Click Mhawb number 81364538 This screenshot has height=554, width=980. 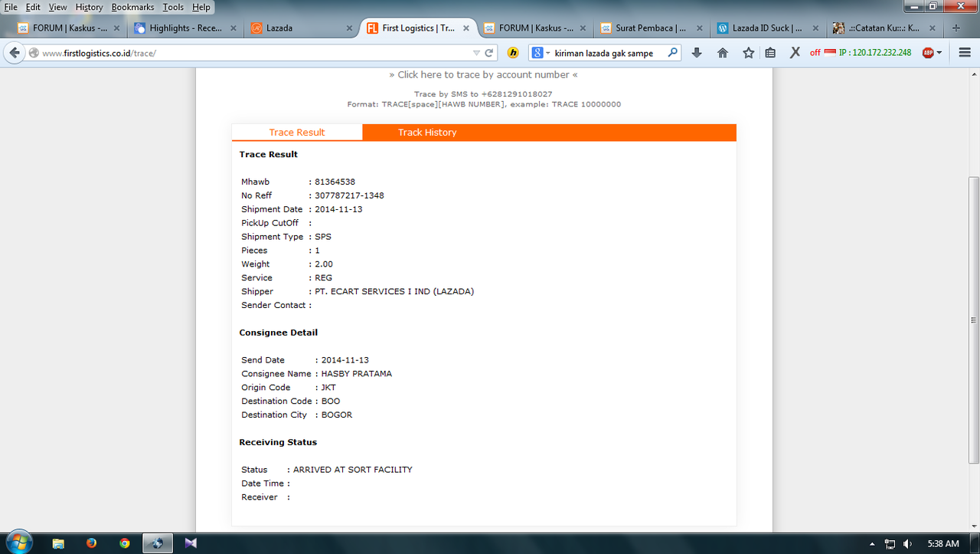tap(335, 182)
